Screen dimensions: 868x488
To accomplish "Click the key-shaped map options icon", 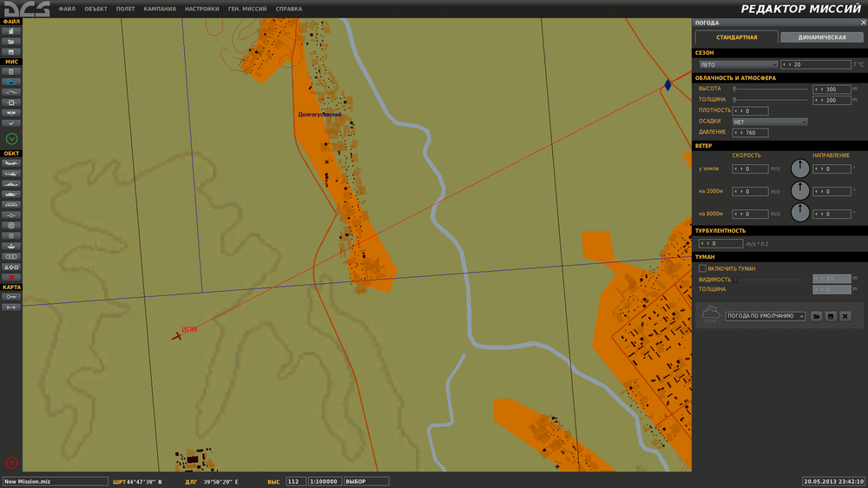I will tap(11, 297).
